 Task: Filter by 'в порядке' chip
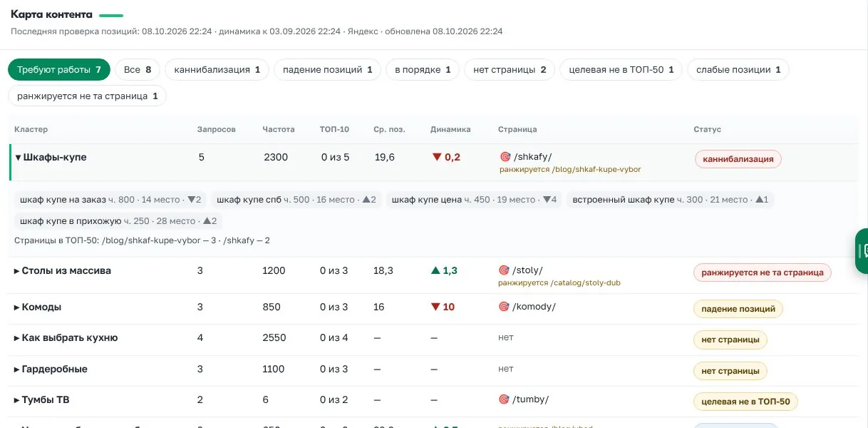423,70
